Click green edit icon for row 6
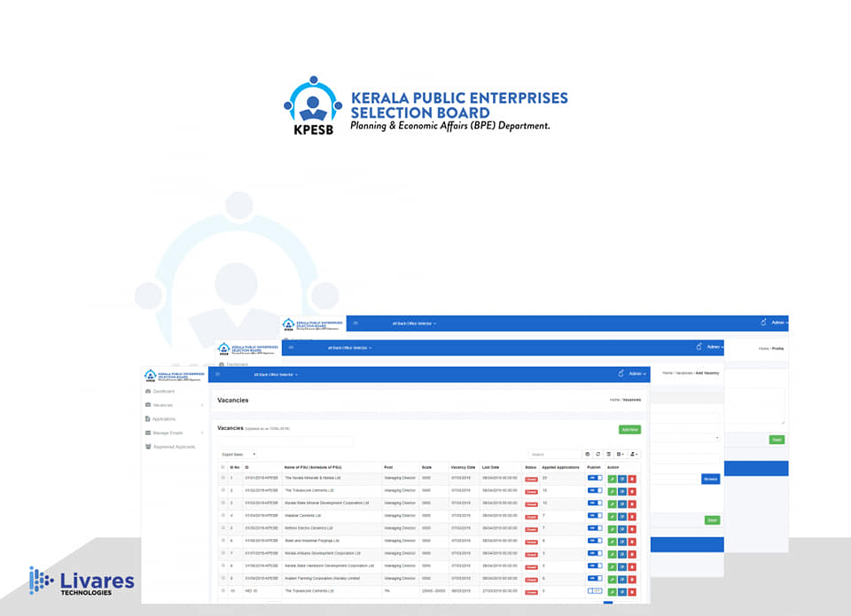Image resolution: width=851 pixels, height=616 pixels. (x=613, y=542)
